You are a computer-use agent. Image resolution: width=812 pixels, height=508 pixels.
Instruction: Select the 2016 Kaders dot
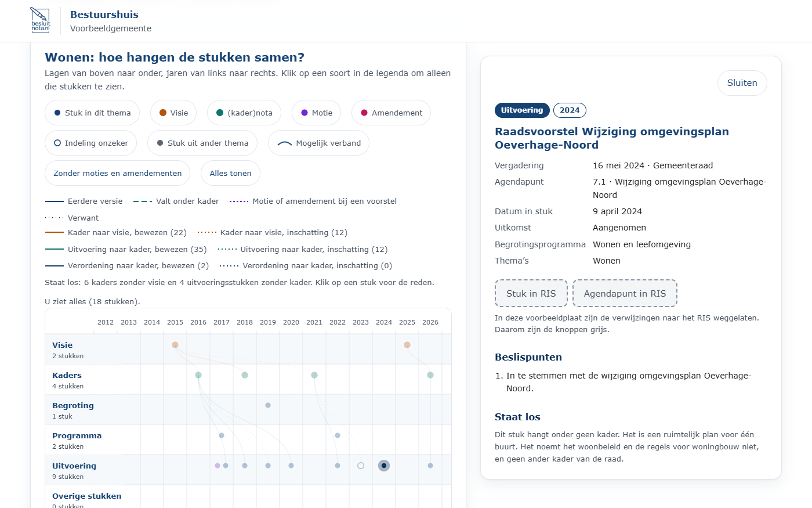click(198, 375)
